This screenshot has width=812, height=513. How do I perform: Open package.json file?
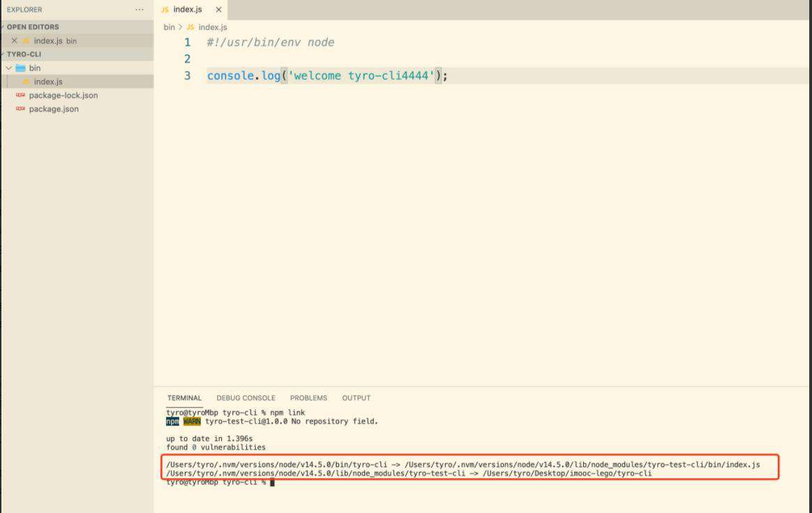coord(54,109)
